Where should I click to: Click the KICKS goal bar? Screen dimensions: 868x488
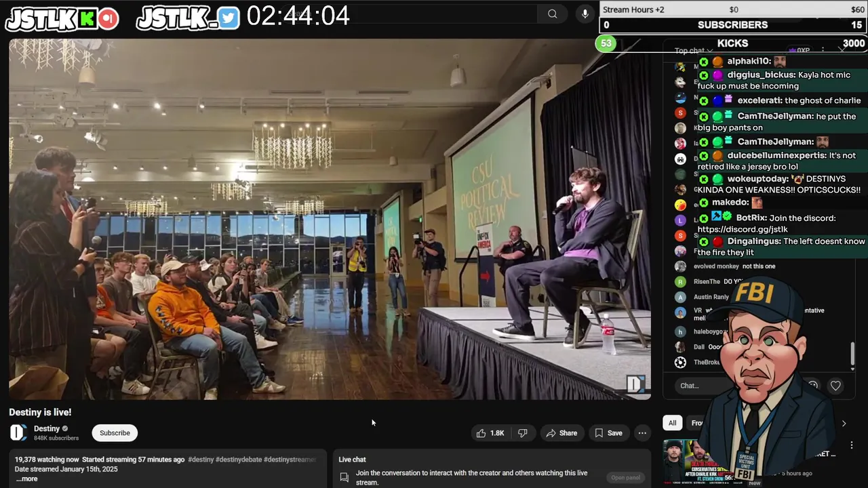[x=732, y=43]
